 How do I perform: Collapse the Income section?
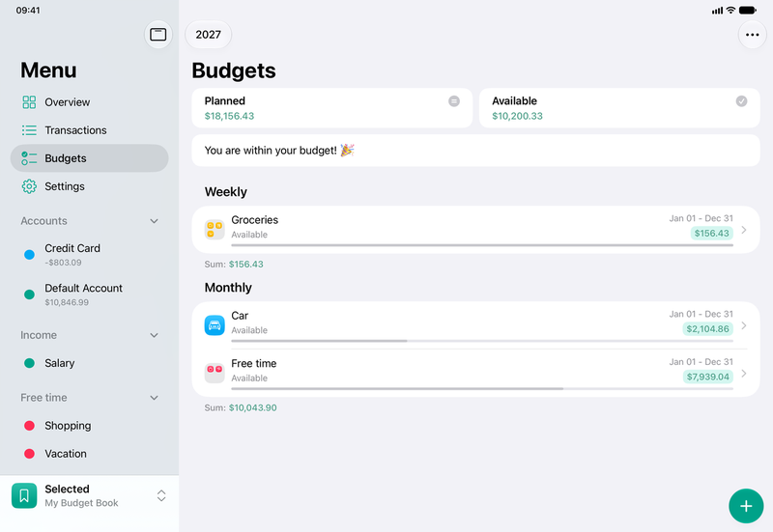(x=154, y=335)
